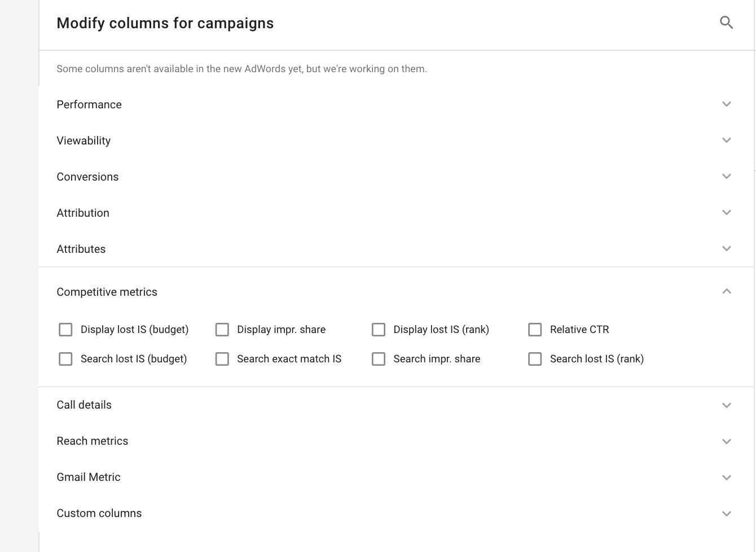Expand the Attributes section chevron
Image resolution: width=756 pixels, height=552 pixels.
727,249
